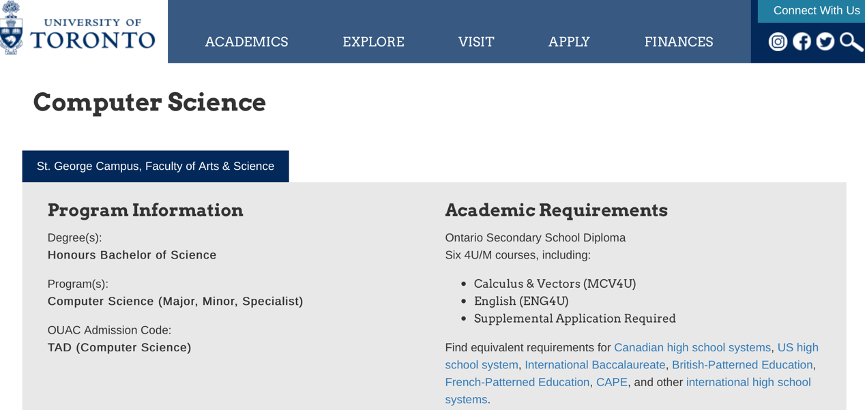Open the Twitter icon link
Image resolution: width=866 pixels, height=410 pixels.
tap(825, 41)
